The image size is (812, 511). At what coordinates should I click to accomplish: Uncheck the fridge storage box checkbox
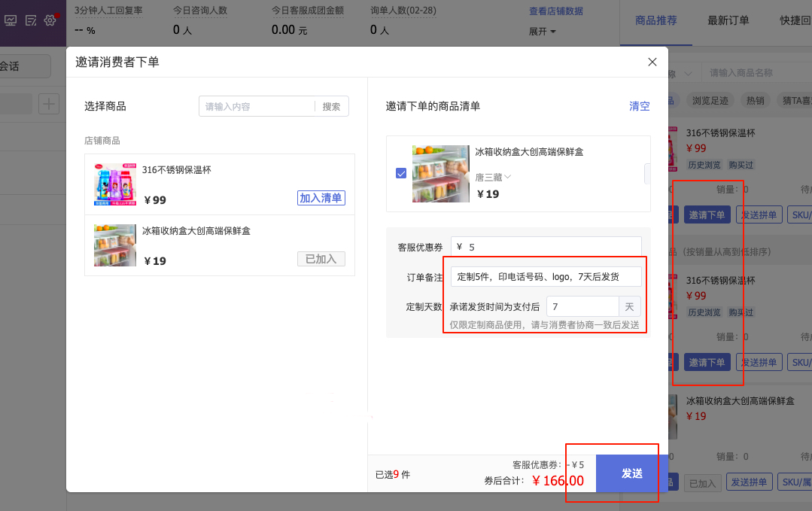point(401,174)
